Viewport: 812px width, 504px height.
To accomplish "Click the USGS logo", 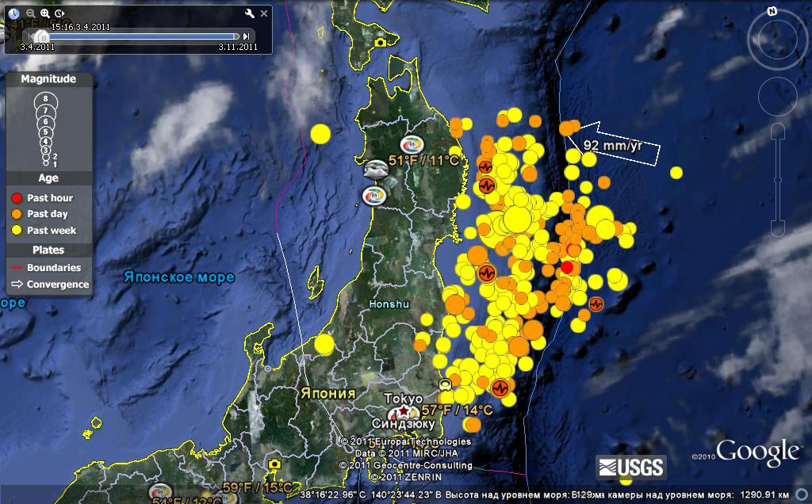I will 630,468.
